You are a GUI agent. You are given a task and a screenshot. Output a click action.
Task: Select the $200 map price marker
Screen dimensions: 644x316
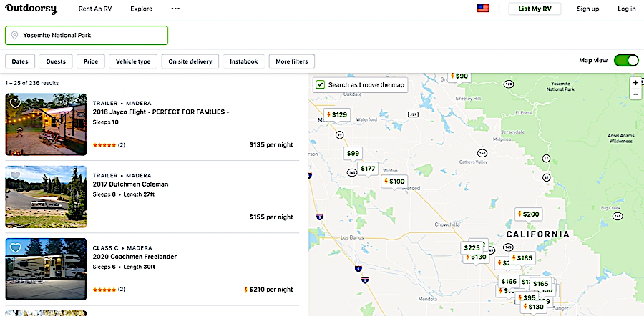click(x=528, y=214)
